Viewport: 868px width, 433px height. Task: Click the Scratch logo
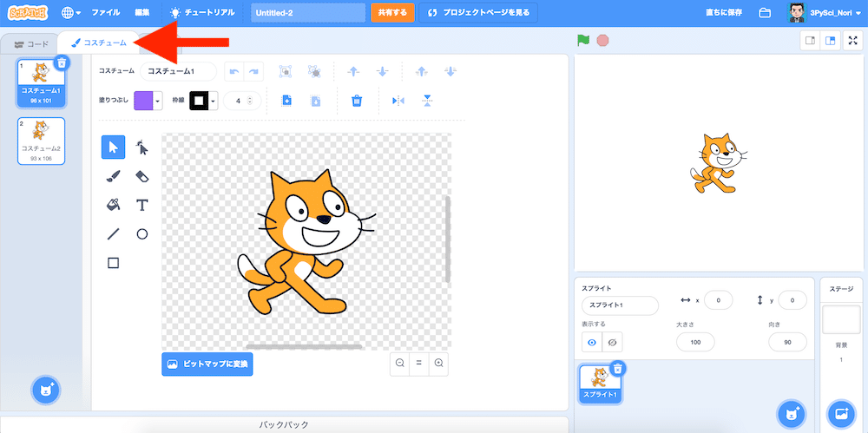[x=29, y=13]
